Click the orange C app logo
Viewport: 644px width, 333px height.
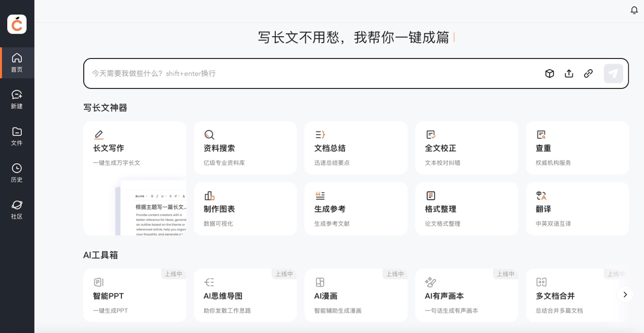click(x=17, y=24)
